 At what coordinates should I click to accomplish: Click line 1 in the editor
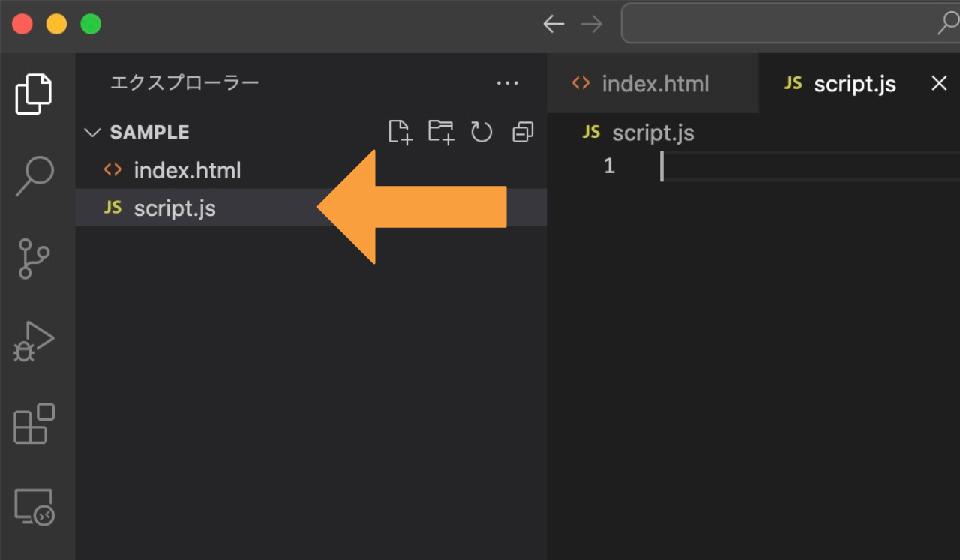click(x=810, y=166)
